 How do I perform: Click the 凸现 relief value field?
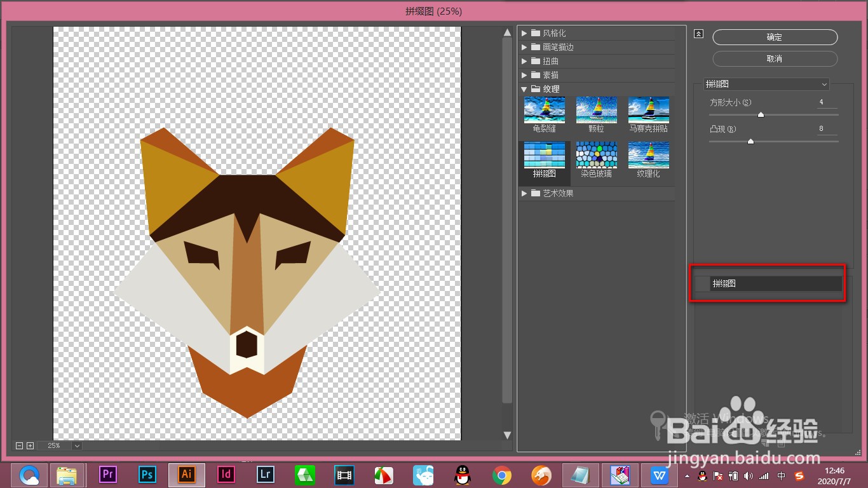point(827,129)
